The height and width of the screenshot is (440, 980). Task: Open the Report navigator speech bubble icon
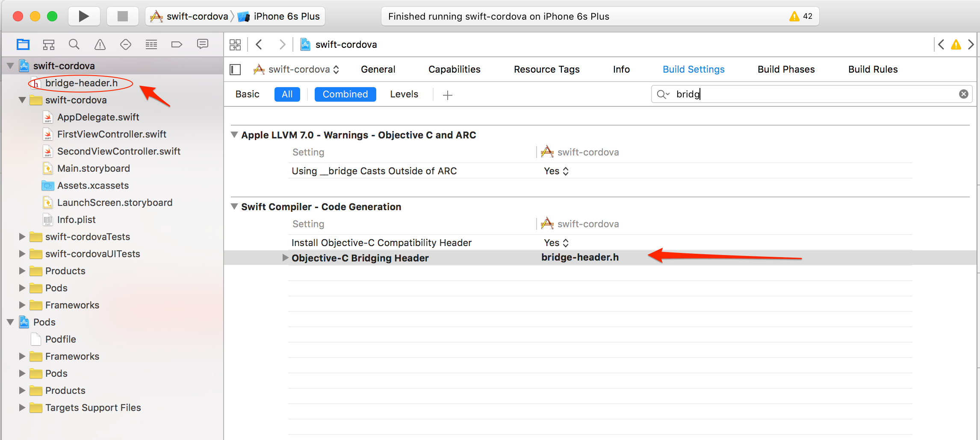pos(203,44)
